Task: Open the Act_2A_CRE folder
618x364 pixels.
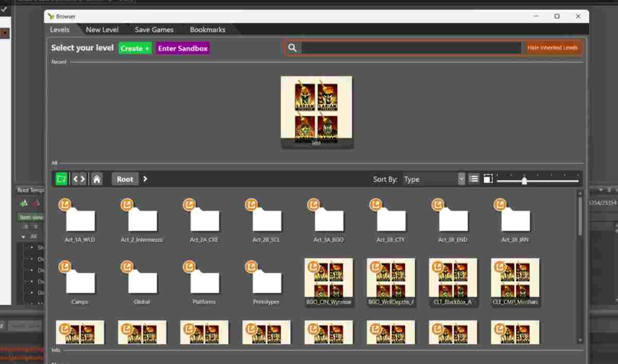Action: [x=204, y=221]
